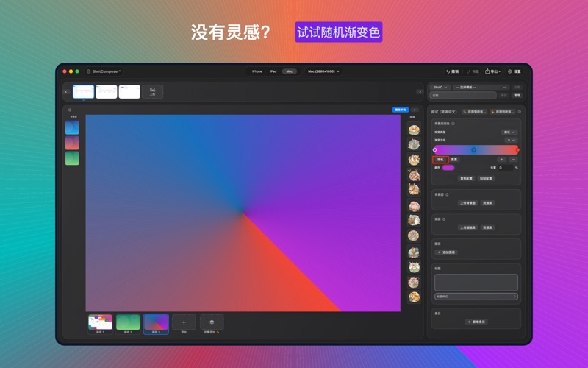Click the undo (撤销) icon button
The width and height of the screenshot is (588, 368).
pos(452,71)
